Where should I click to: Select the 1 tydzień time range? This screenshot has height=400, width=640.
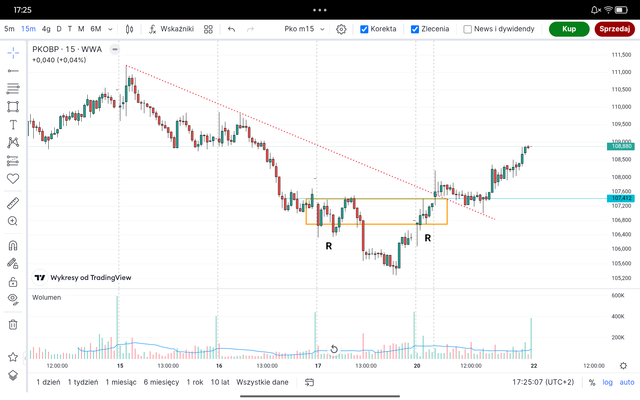coord(83,382)
